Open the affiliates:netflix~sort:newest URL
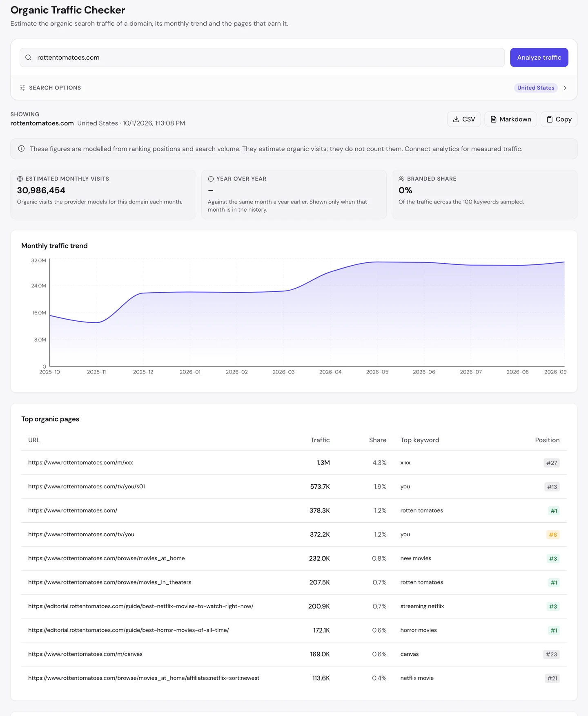This screenshot has height=716, width=588. (x=144, y=678)
